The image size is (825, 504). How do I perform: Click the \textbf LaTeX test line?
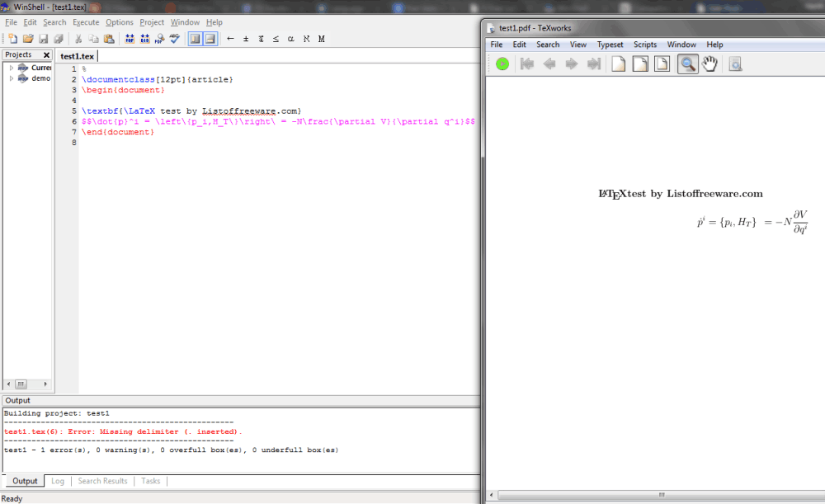coord(191,111)
